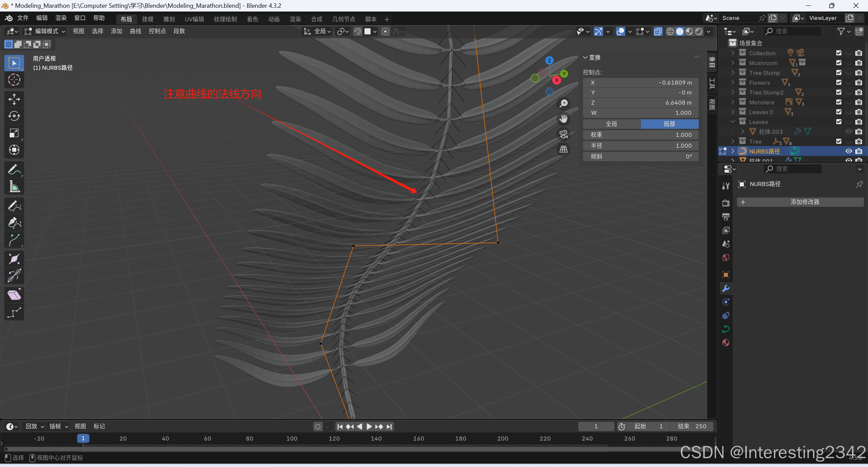Activate the Scale tool
The height and width of the screenshot is (467, 868).
(14, 133)
